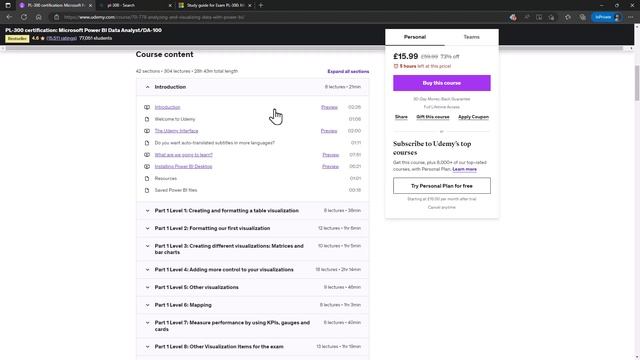Click Apply Coupon
The image size is (640, 360).
tap(473, 117)
